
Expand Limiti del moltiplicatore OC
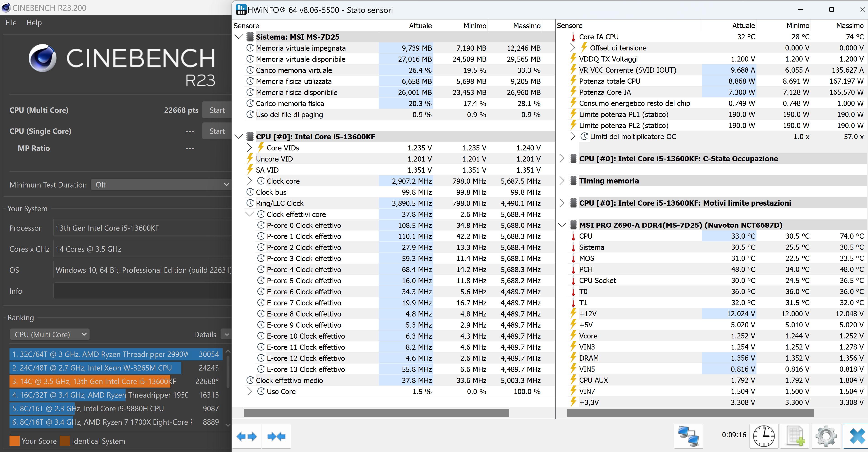coord(573,136)
